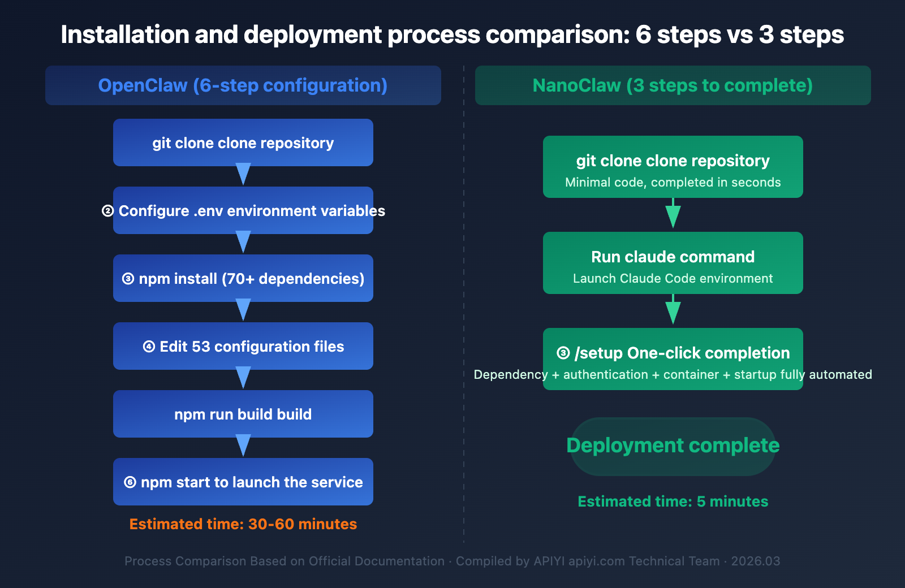Image resolution: width=905 pixels, height=588 pixels.
Task: Select the npm run build build step box
Action: [x=243, y=414]
